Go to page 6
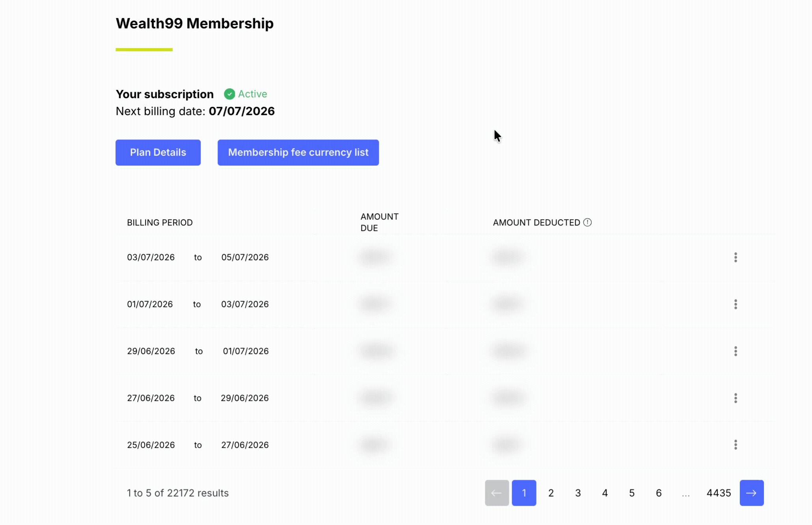This screenshot has height=525, width=812. 659,493
